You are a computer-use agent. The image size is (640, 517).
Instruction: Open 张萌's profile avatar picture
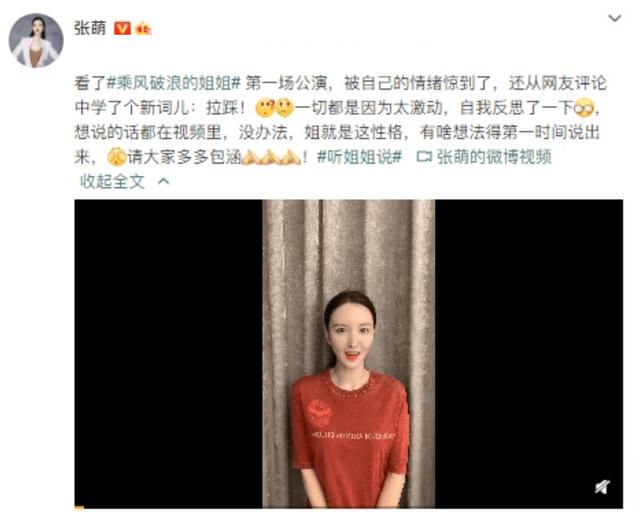click(x=36, y=40)
